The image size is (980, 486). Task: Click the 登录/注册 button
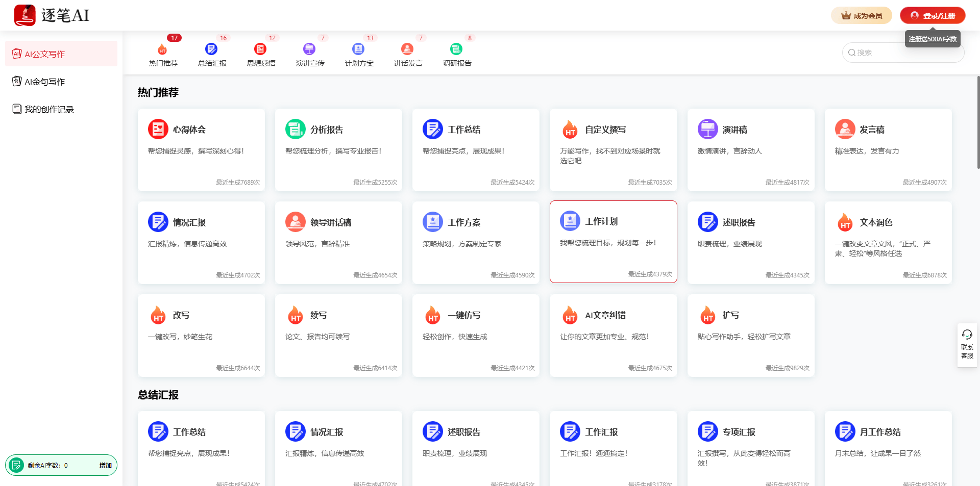(x=932, y=16)
